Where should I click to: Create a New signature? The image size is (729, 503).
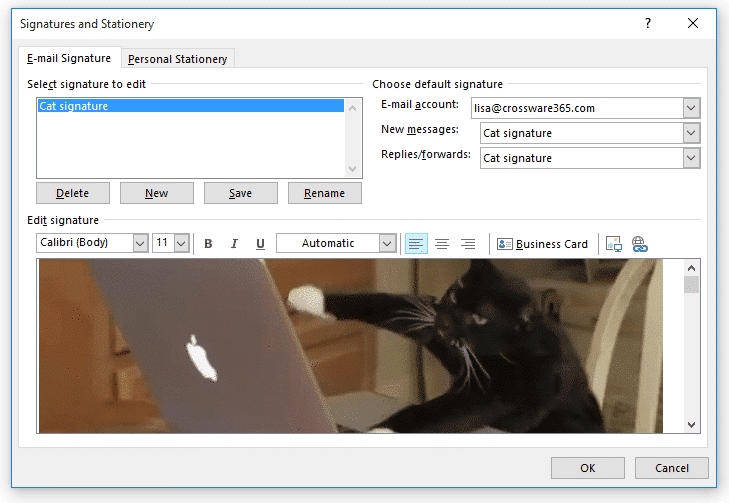click(157, 193)
